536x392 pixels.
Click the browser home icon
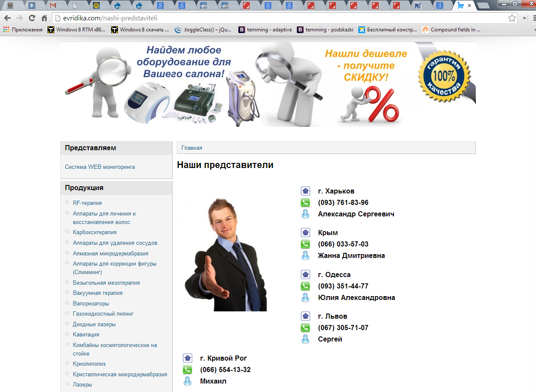[x=44, y=18]
